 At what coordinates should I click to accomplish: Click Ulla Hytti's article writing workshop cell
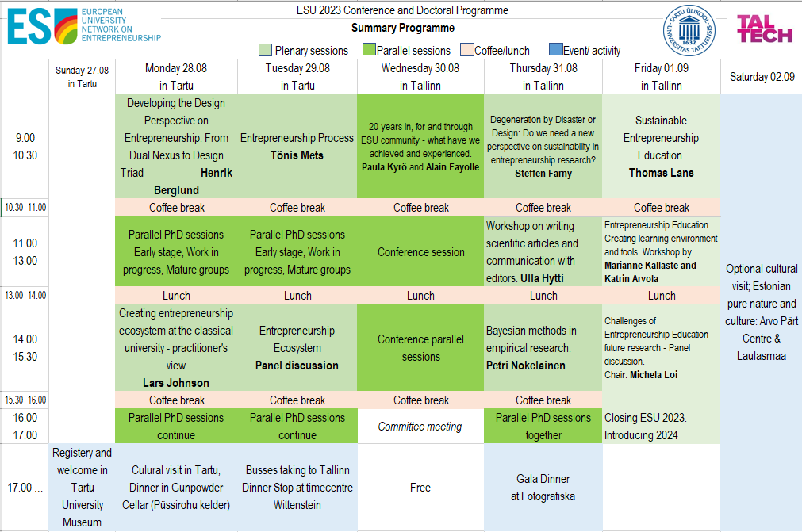pyautogui.click(x=543, y=251)
